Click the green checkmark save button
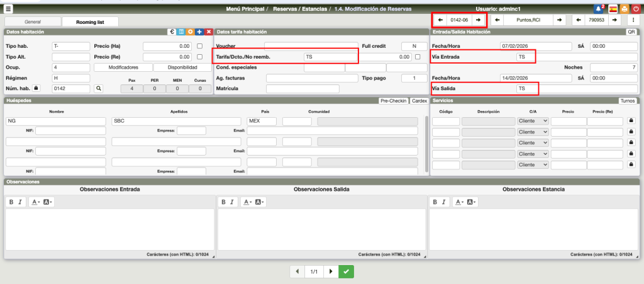Image resolution: width=644 pixels, height=284 pixels. pos(346,271)
